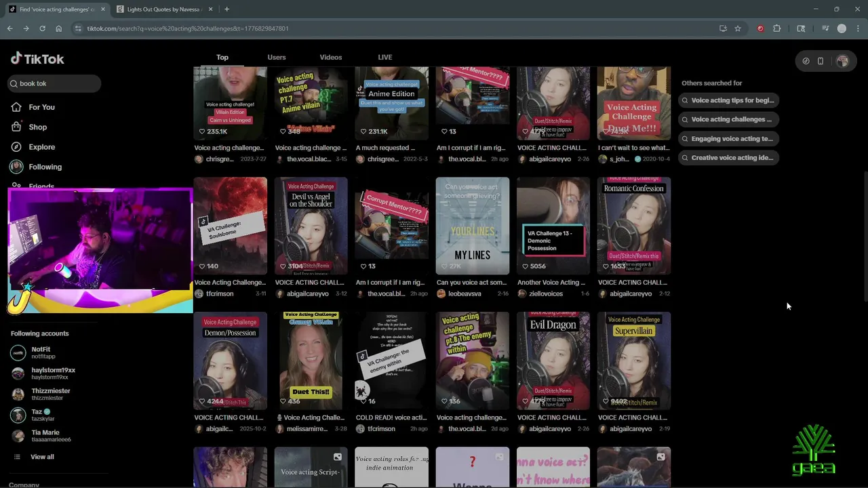Image resolution: width=868 pixels, height=488 pixels.
Task: Open Tia Marie account
Action: coord(41,436)
